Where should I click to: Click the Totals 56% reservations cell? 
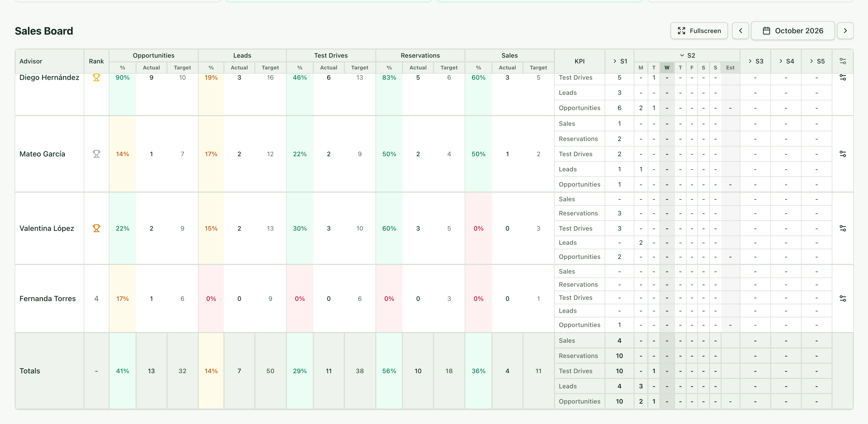[389, 371]
